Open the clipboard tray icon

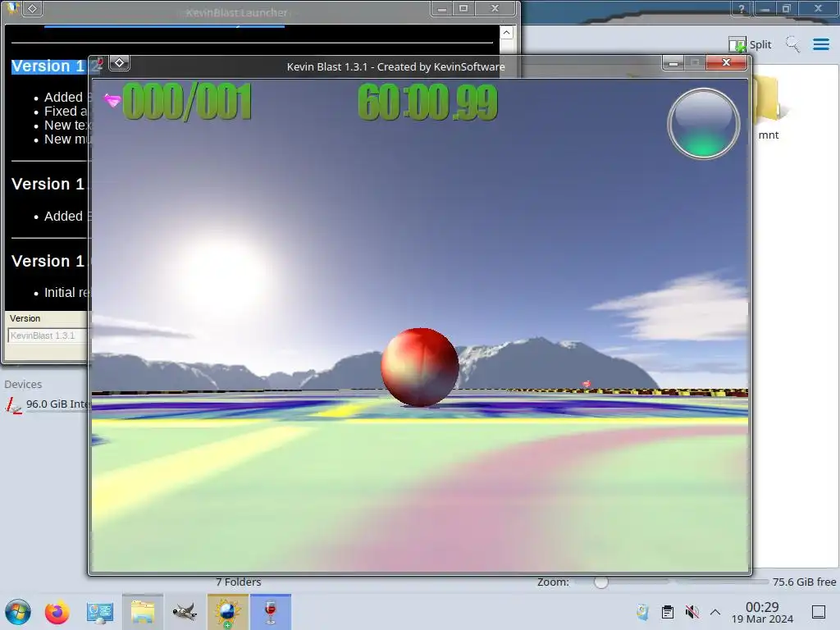click(x=668, y=612)
